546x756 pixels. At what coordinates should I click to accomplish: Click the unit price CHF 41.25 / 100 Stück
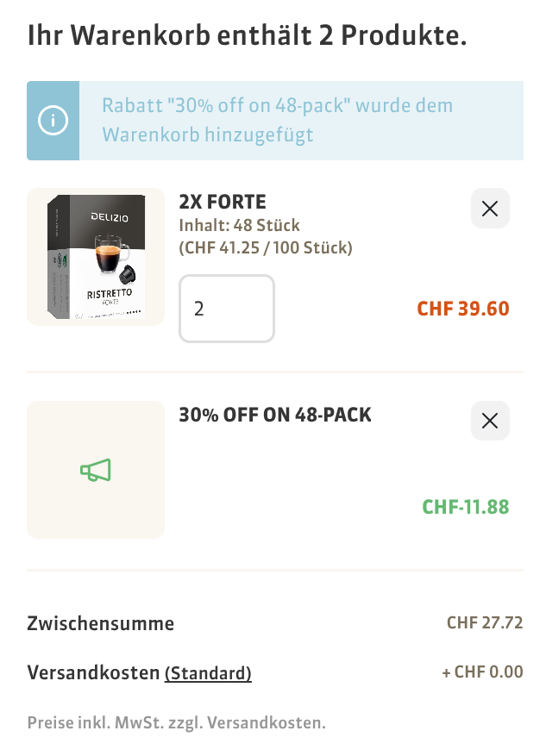tap(266, 248)
